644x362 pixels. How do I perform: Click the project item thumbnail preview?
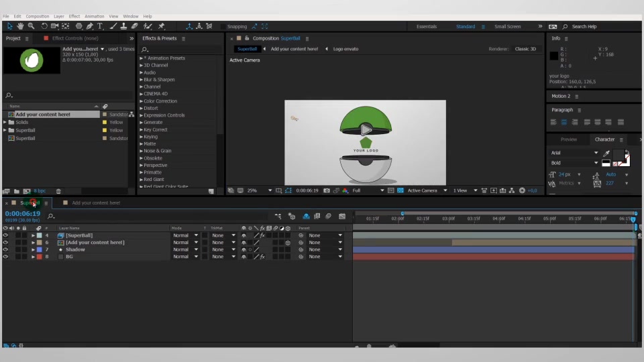pos(32,60)
